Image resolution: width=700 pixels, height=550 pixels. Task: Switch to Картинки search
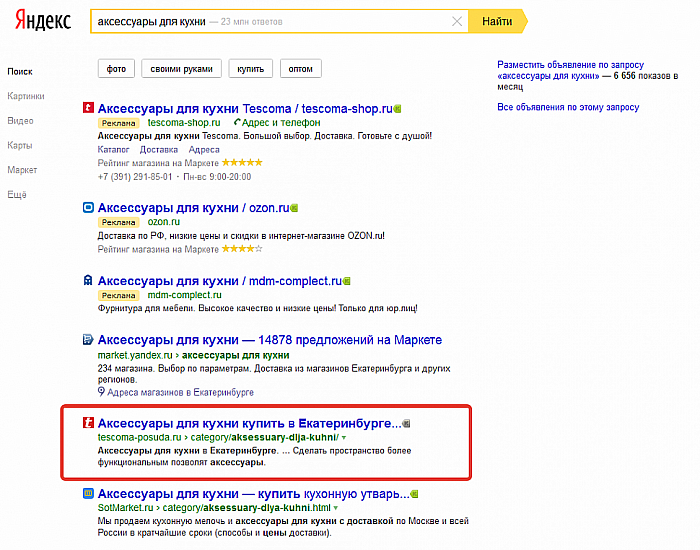pyautogui.click(x=25, y=96)
